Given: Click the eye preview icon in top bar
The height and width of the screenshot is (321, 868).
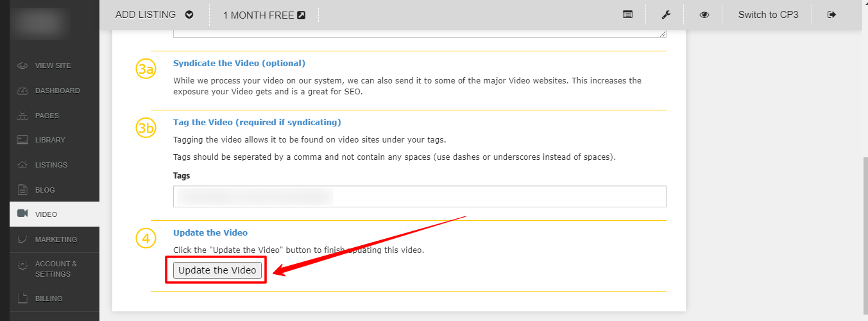Looking at the screenshot, I should click(x=704, y=15).
